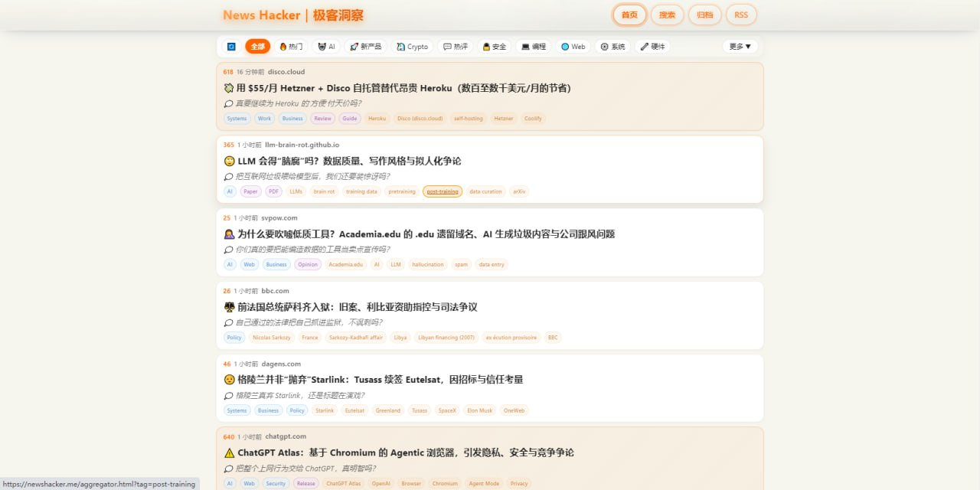The image size is (980, 490).
Task: Select the 安全 lock filter icon
Action: coord(485,46)
